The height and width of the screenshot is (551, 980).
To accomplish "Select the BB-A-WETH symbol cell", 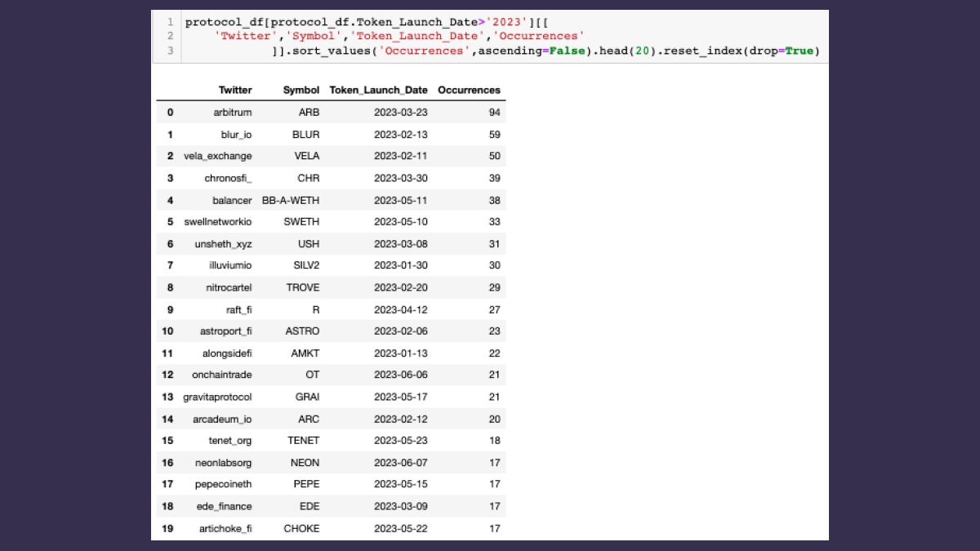I will point(291,200).
